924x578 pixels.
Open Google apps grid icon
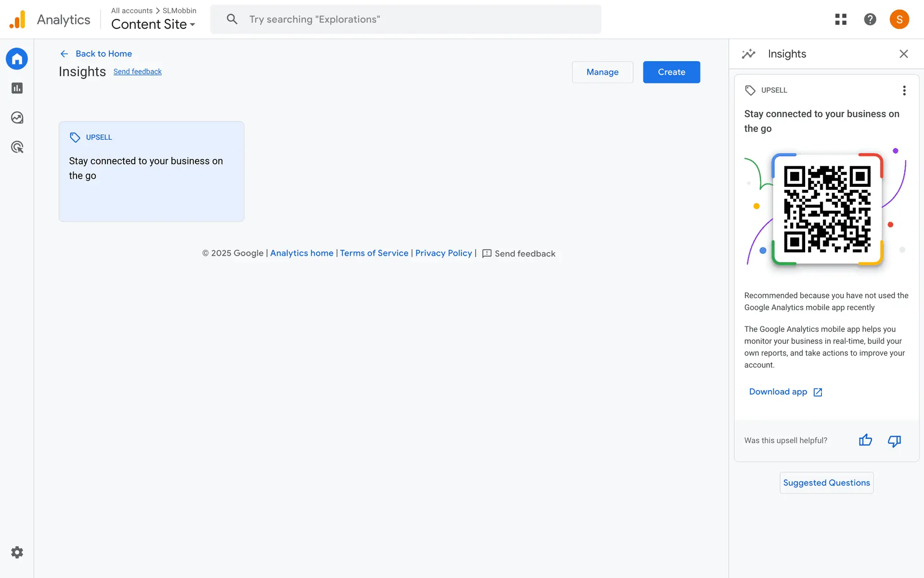841,19
